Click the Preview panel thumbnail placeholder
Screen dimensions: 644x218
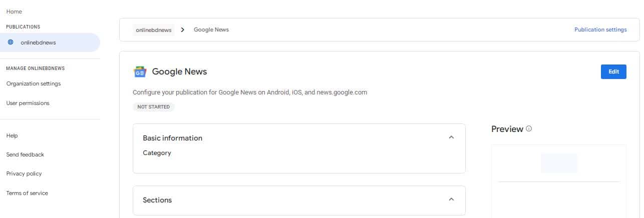point(559,163)
